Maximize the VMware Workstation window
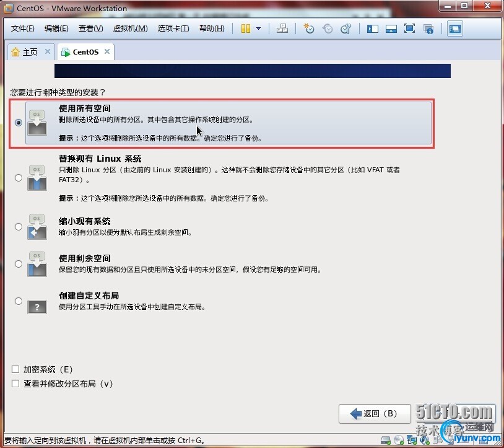 464,6
